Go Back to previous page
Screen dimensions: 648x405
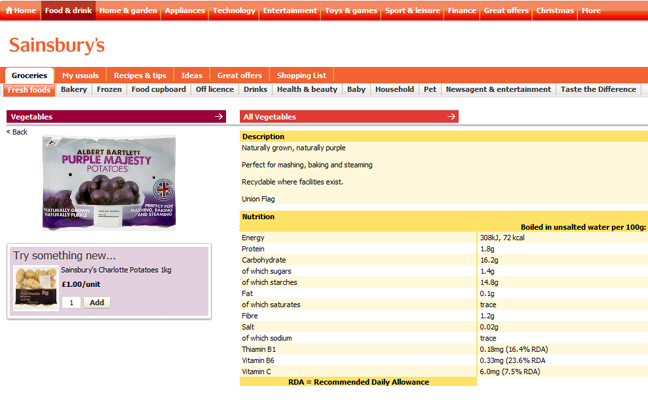(17, 132)
